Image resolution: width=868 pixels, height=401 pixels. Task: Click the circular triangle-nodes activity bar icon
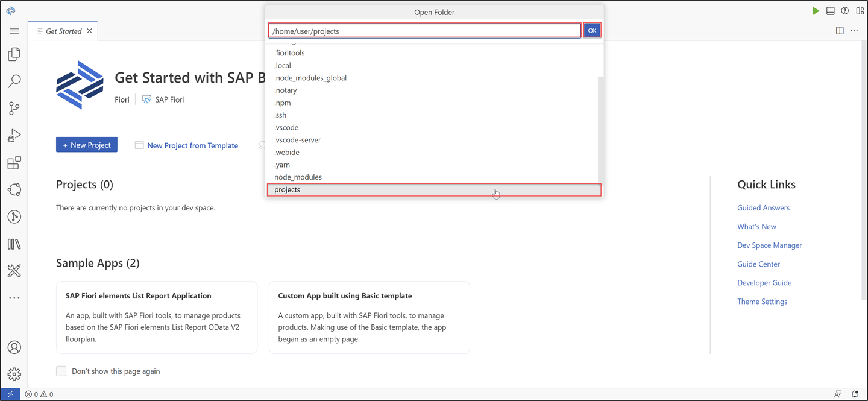click(x=14, y=190)
